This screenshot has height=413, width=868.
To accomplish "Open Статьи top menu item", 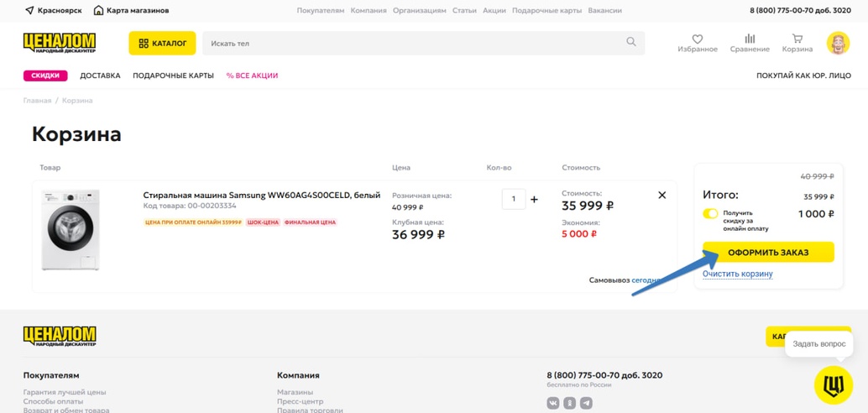I will [x=464, y=11].
